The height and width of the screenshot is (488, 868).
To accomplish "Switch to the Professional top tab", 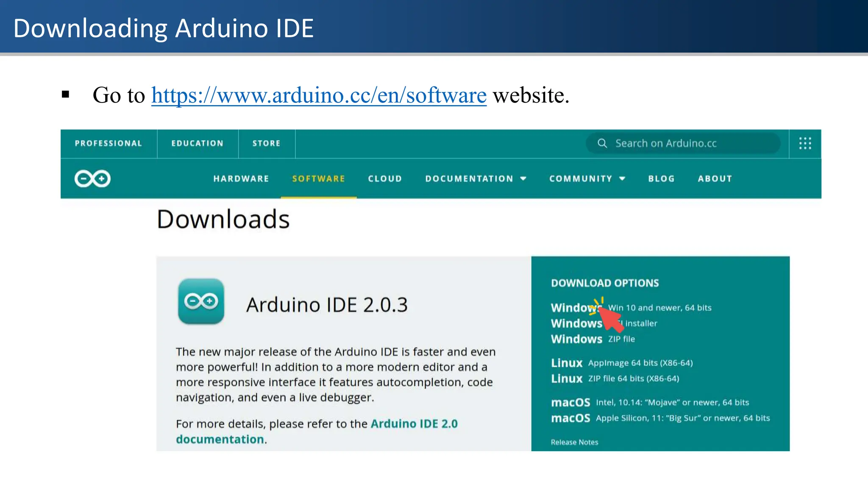I will pyautogui.click(x=108, y=144).
